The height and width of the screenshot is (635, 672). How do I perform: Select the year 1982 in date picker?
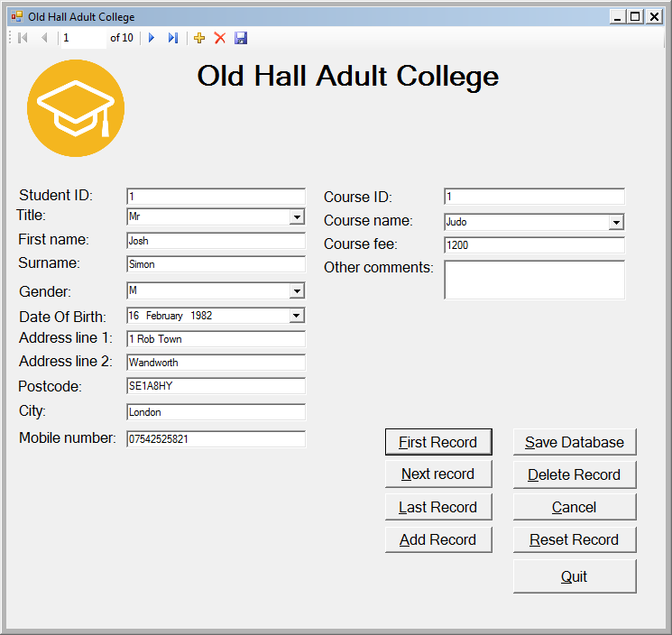click(201, 316)
